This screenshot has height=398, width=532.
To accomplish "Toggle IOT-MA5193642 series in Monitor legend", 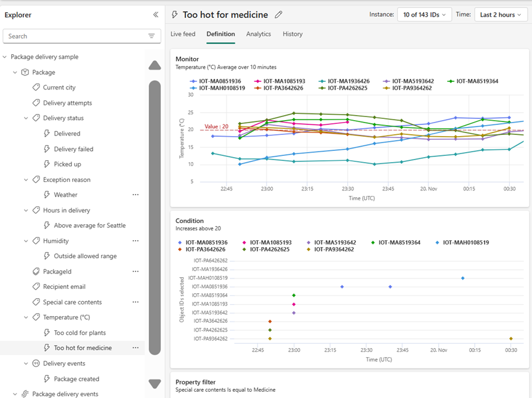I will pos(408,81).
